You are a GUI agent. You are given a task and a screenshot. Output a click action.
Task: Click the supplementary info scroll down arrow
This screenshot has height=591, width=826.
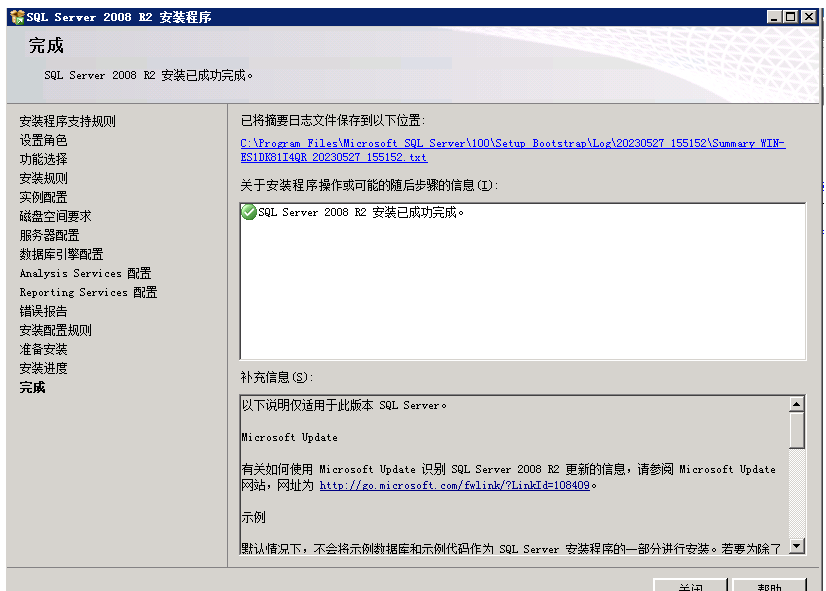796,546
